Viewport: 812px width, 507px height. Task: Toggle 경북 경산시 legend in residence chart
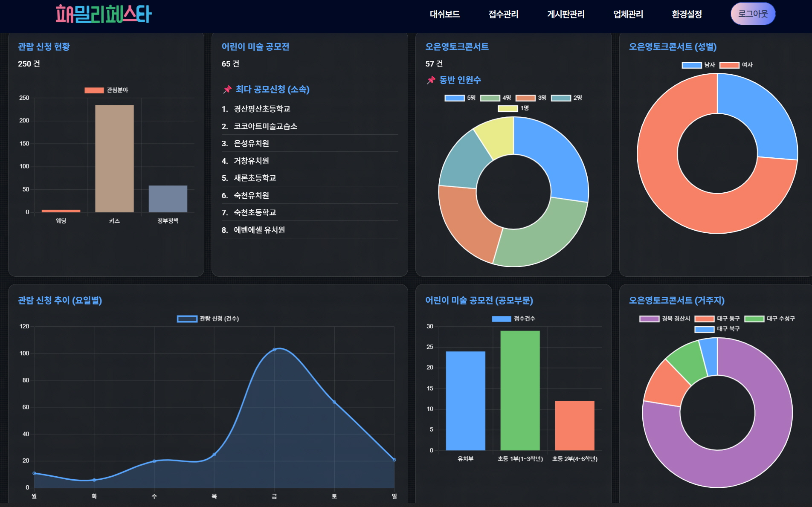(x=649, y=319)
